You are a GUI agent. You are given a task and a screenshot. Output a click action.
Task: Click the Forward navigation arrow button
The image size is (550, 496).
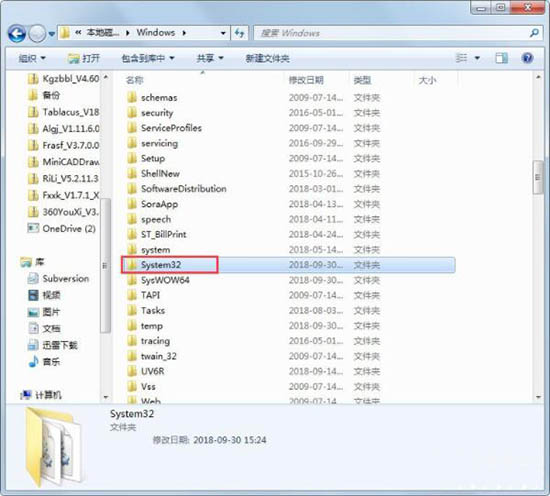[x=37, y=34]
